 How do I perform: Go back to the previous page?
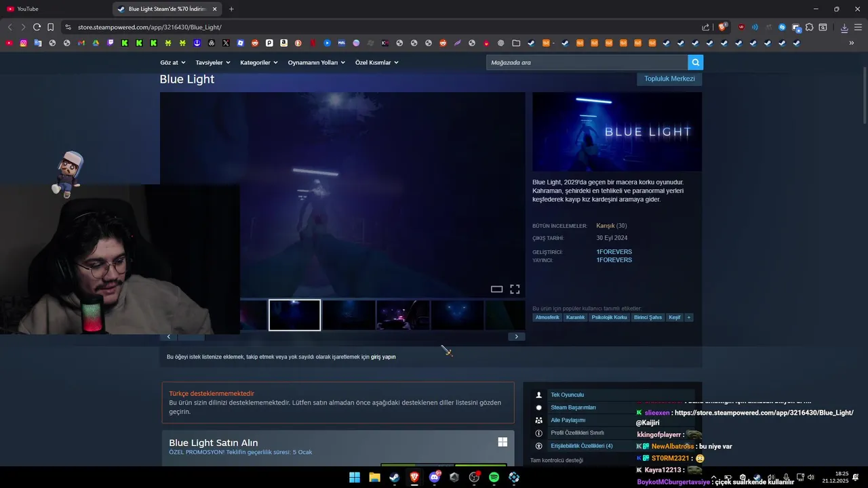click(9, 27)
